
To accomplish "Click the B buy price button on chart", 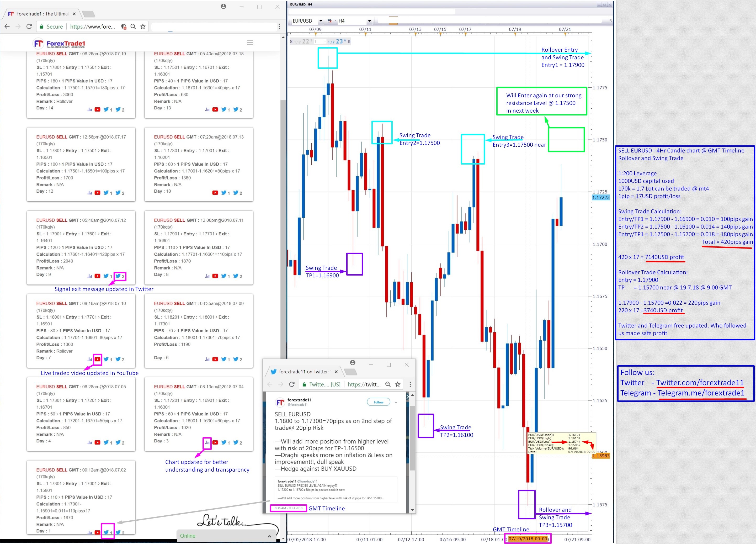I will [x=339, y=41].
